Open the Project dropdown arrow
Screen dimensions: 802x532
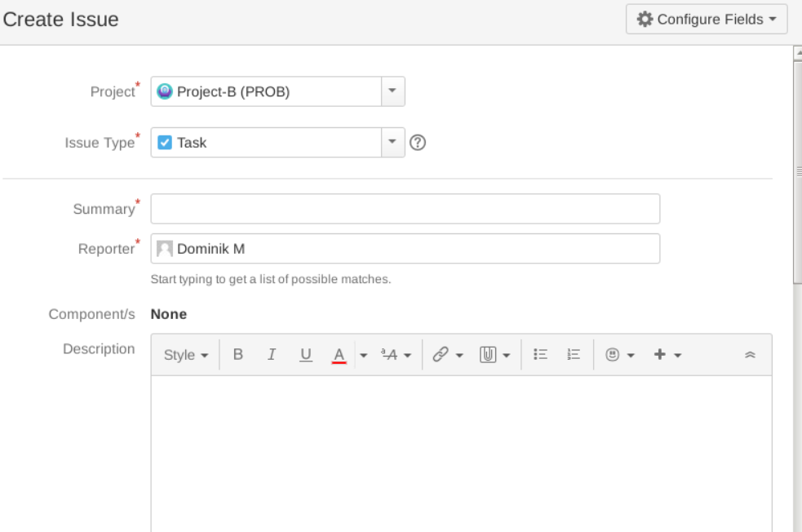392,91
